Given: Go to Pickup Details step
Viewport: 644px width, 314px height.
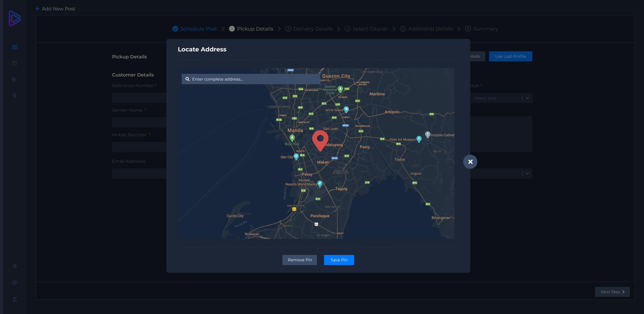Looking at the screenshot, I should (251, 29).
